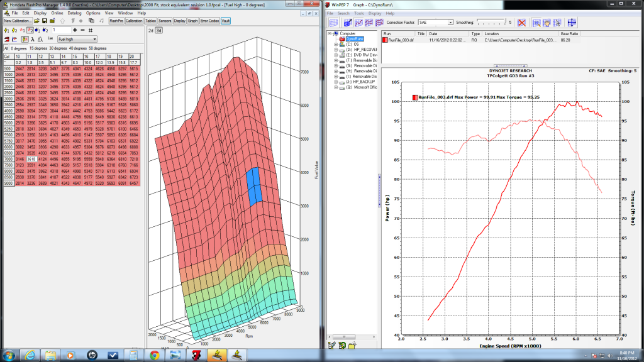Select cam angle table 1 (blue dot 1)

[x=37, y=30]
